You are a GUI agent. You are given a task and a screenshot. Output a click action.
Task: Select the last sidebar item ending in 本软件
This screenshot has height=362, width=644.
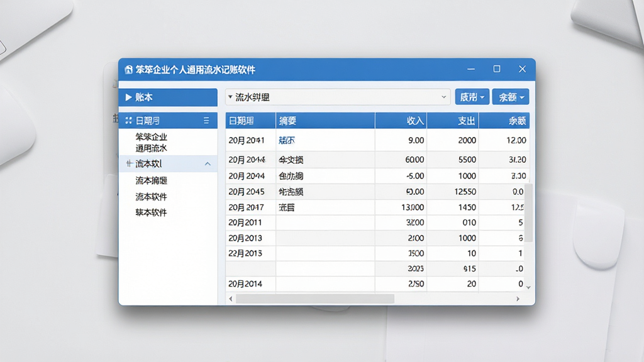151,212
